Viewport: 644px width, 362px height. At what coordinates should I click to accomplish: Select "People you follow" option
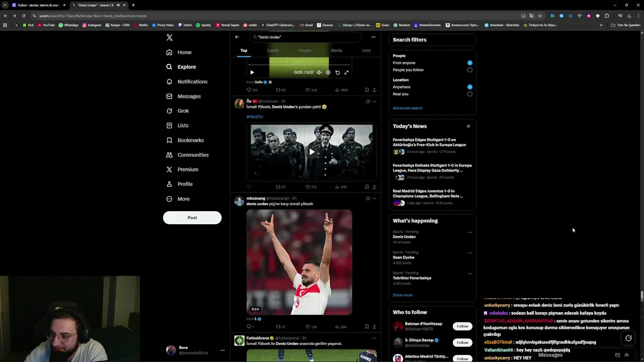[469, 70]
